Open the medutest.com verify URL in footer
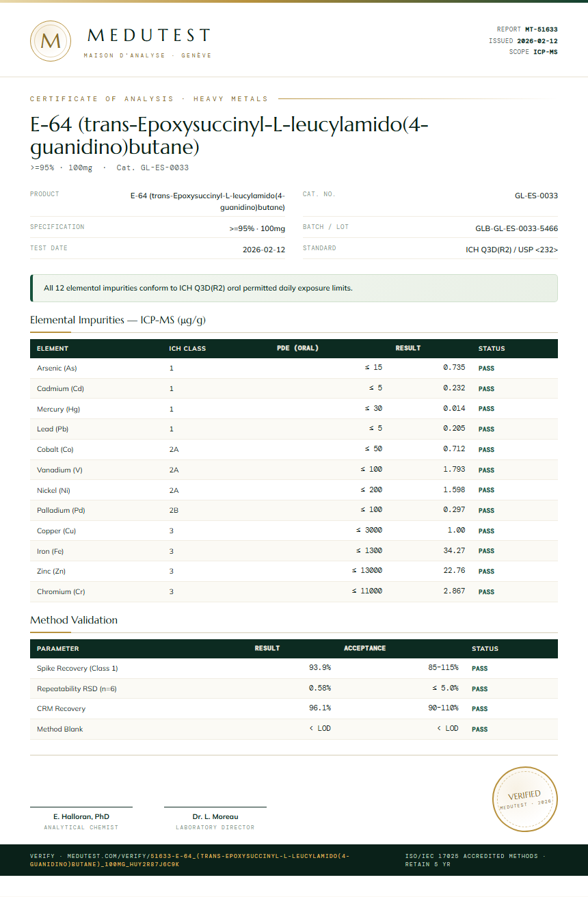The width and height of the screenshot is (588, 897). (189, 860)
